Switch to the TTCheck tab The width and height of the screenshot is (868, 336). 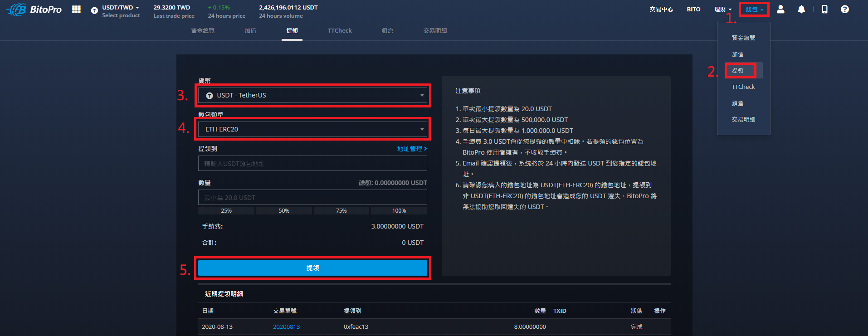pyautogui.click(x=340, y=31)
